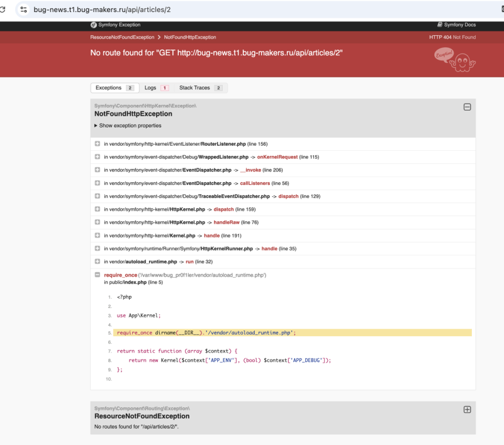The height and width of the screenshot is (445, 504).
Task: Expand HttpKernel.php dispatch trace row
Action: 98,209
